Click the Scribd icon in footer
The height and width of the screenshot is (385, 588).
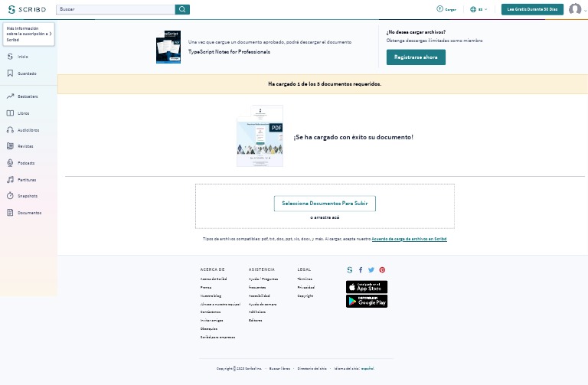coord(349,270)
